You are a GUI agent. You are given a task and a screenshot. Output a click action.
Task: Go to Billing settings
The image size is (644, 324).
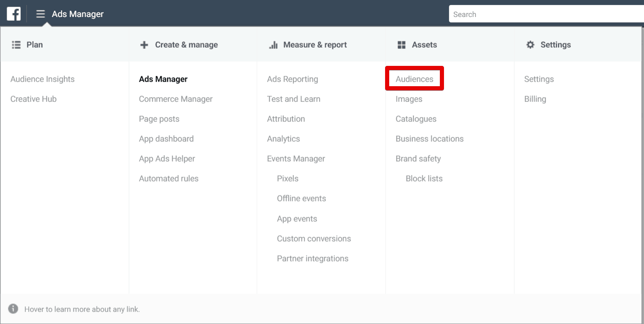point(535,99)
